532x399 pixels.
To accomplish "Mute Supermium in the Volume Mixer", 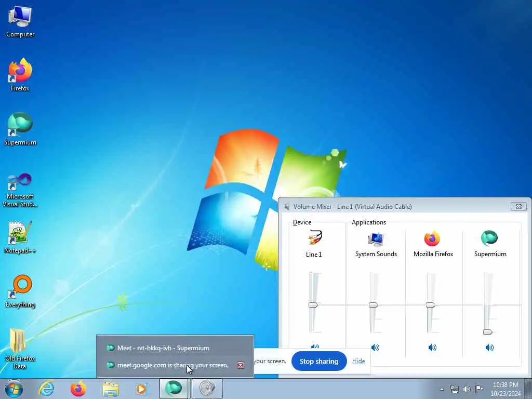I will point(489,348).
